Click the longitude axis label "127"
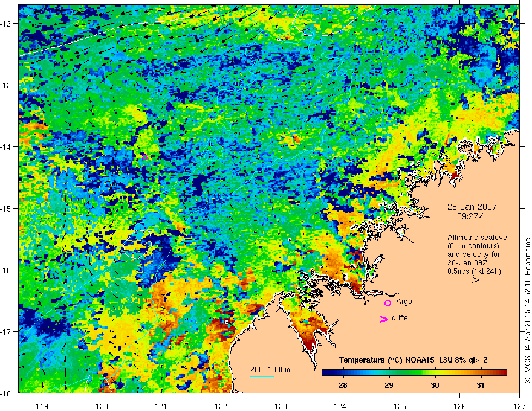Viewport: 532px width, 411px height. 519,406
